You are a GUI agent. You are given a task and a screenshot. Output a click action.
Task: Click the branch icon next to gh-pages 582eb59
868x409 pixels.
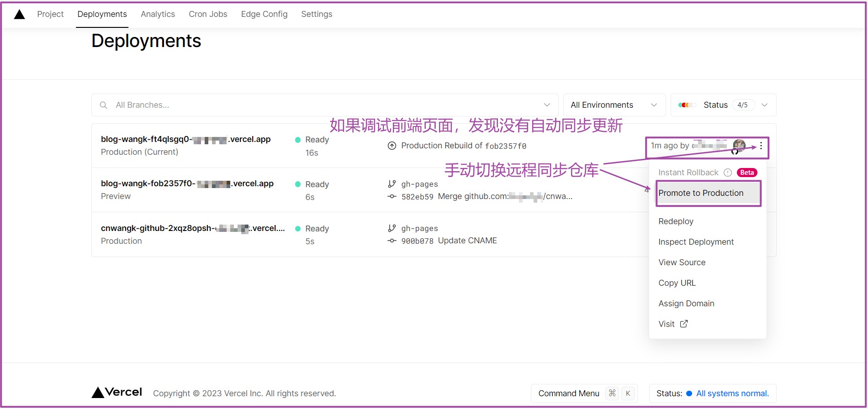coord(392,184)
